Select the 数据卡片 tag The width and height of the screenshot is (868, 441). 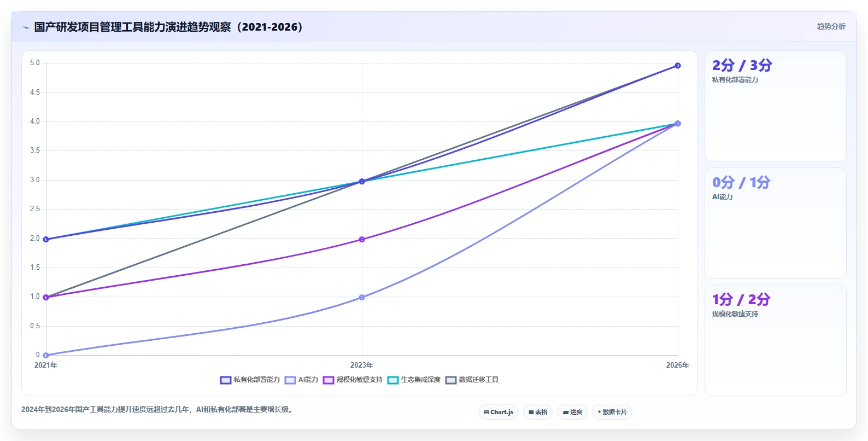click(612, 412)
